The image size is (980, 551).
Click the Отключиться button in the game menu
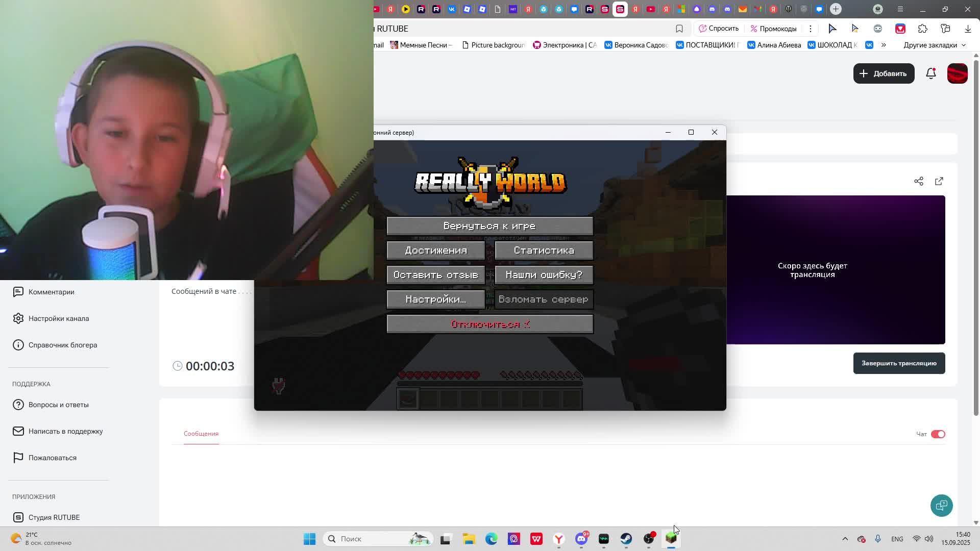[489, 324]
